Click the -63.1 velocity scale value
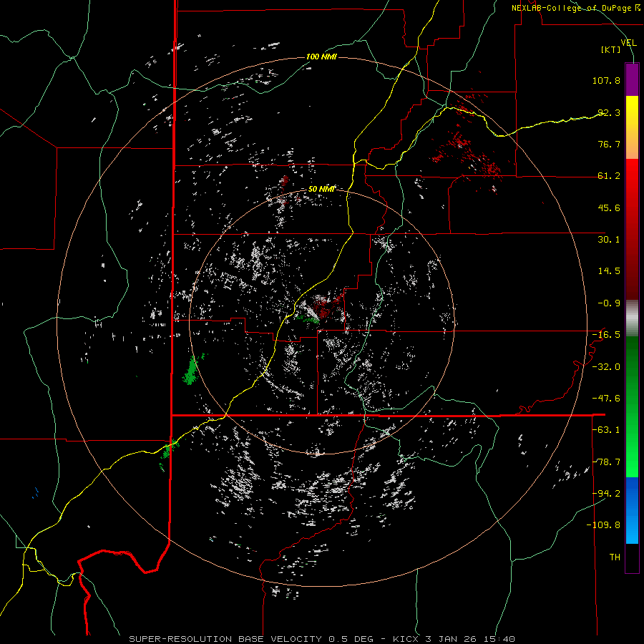This screenshot has height=644, width=644. (606, 430)
